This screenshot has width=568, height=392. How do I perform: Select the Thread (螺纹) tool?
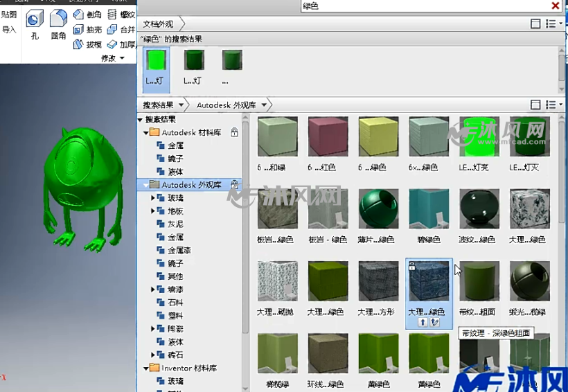(x=121, y=15)
